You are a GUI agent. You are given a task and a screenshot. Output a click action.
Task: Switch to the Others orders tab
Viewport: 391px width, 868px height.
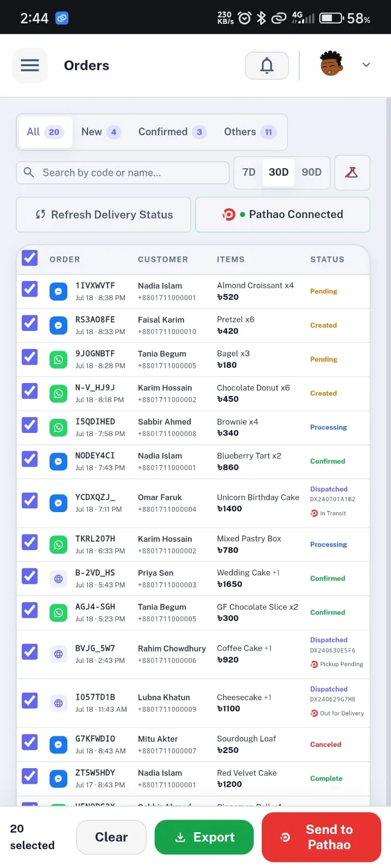tap(250, 132)
